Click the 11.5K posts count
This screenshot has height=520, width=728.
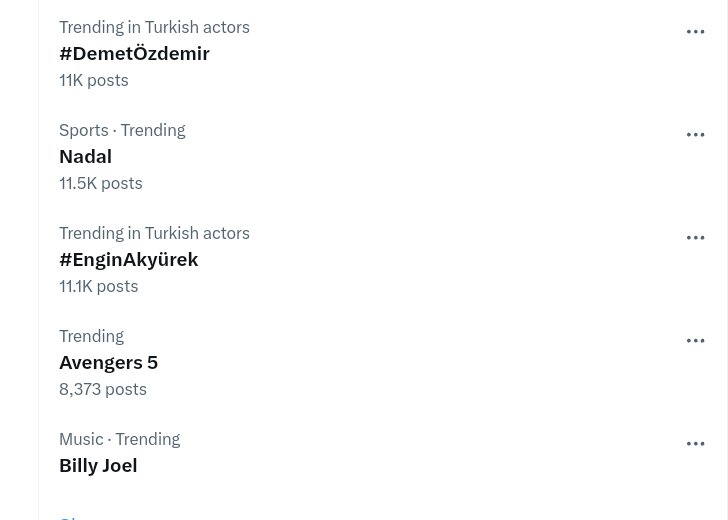point(100,183)
